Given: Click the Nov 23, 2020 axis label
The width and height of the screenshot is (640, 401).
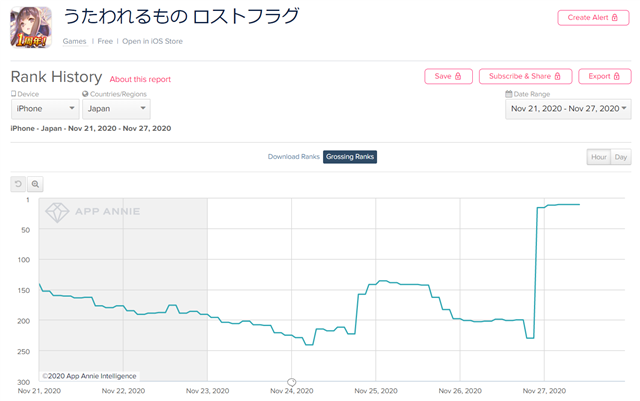Looking at the screenshot, I should [207, 391].
